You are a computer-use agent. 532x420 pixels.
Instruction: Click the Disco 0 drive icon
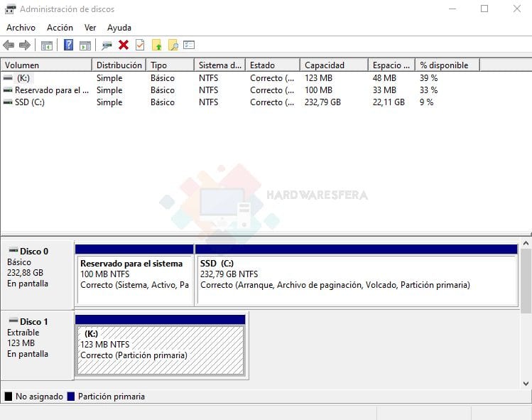tap(13, 251)
